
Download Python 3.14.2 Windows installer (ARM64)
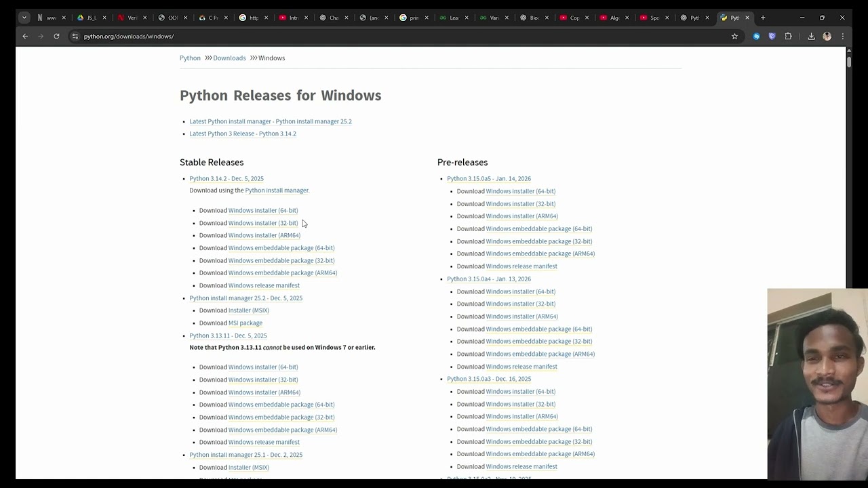[264, 235]
